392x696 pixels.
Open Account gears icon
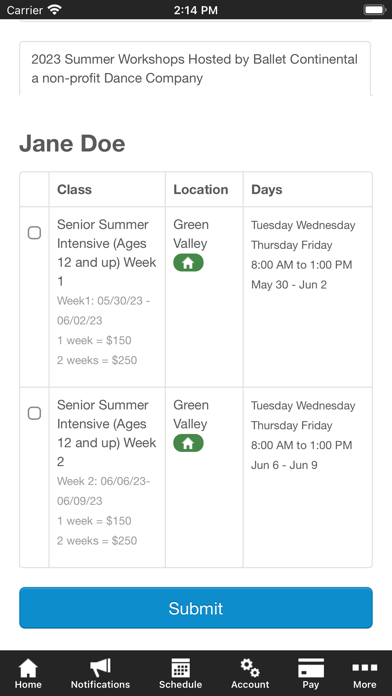click(x=250, y=668)
